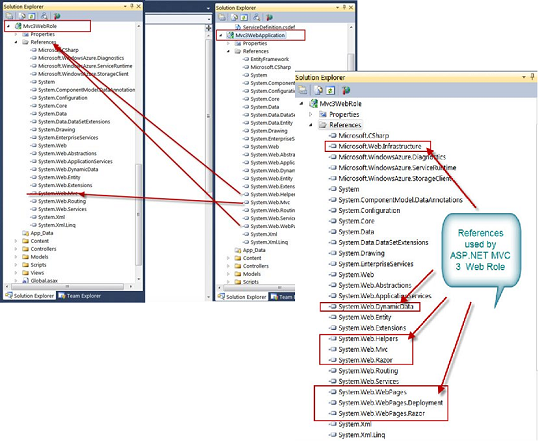
Task: Expand Controllers folder in left panel
Action: pos(16,249)
